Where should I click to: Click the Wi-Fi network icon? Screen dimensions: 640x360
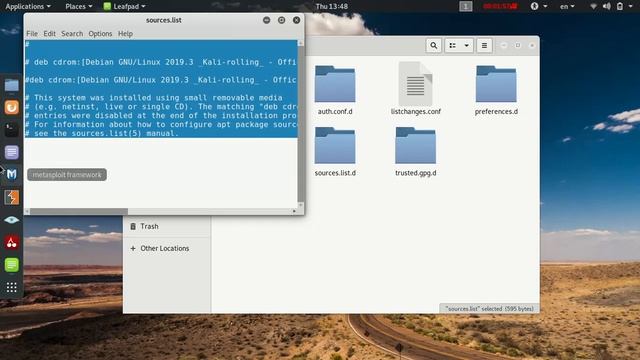click(593, 6)
